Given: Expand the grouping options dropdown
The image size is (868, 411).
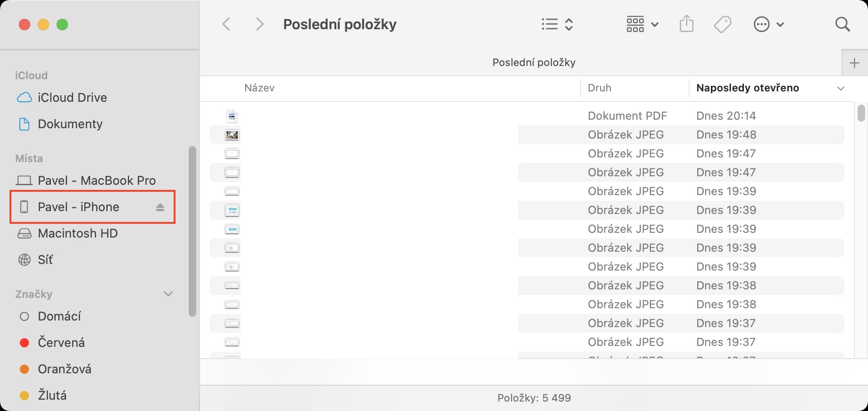Looking at the screenshot, I should tap(642, 24).
